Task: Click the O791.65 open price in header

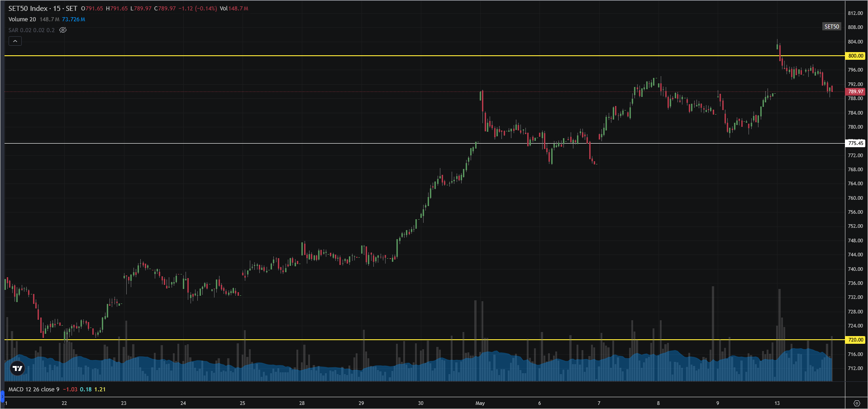Action: [x=92, y=9]
